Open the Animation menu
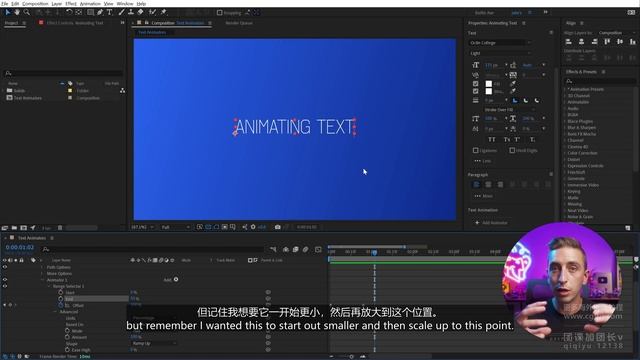Image resolution: width=640 pixels, height=360 pixels. (90, 3)
